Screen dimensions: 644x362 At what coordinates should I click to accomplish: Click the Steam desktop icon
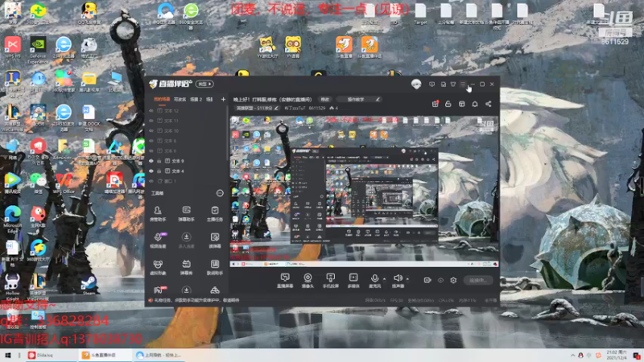click(89, 286)
